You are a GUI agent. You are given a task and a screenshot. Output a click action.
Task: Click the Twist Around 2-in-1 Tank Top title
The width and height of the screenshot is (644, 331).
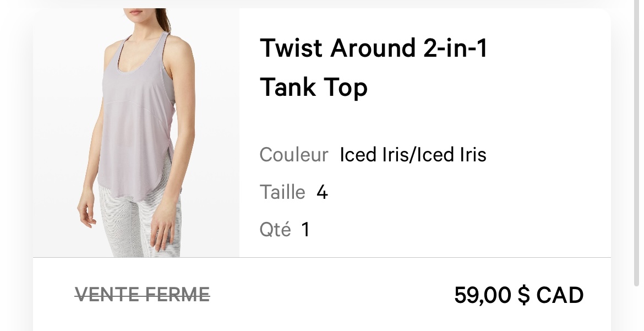click(x=373, y=67)
